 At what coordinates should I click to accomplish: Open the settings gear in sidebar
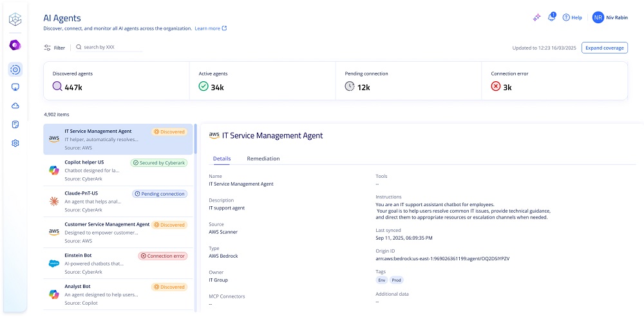click(x=15, y=143)
